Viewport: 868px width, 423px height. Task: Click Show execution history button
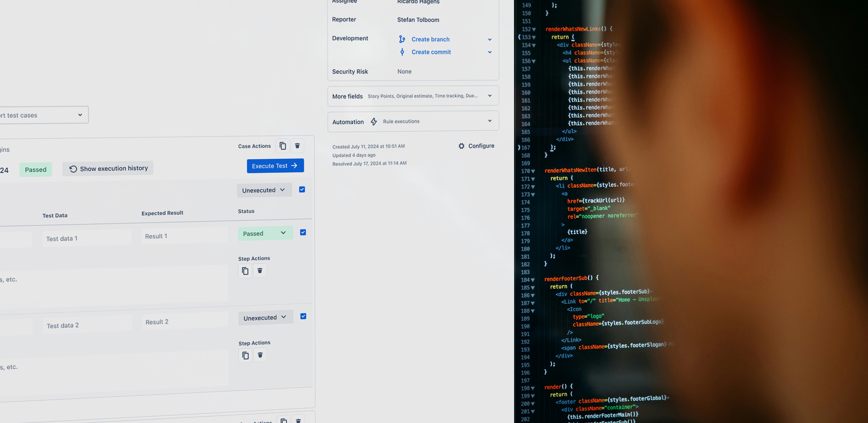coord(108,168)
